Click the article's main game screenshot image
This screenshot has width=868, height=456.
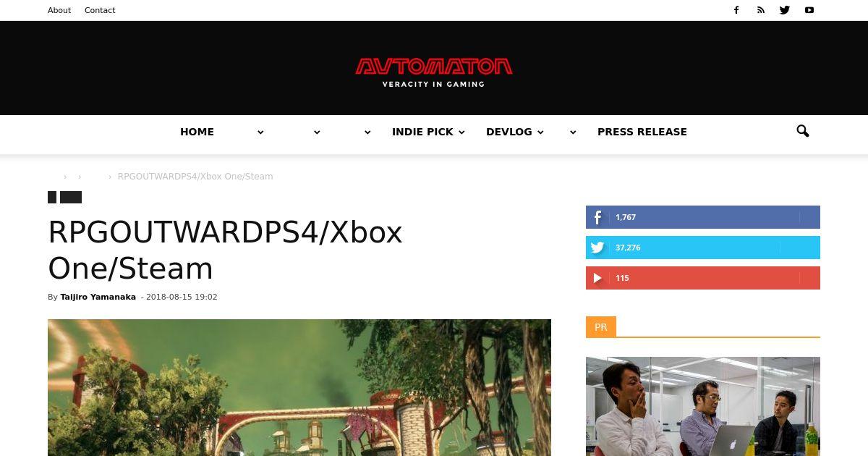pos(299,387)
